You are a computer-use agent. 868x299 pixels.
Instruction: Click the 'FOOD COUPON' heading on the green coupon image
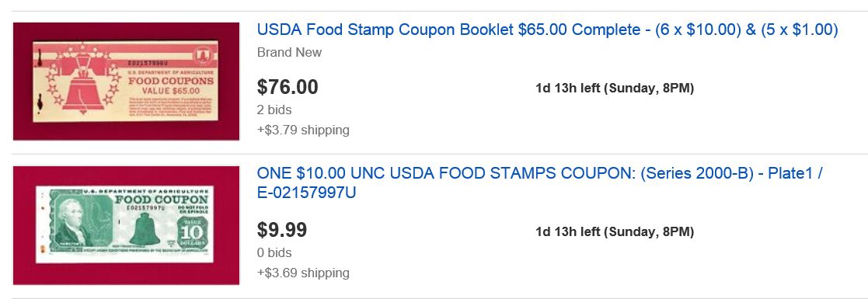(162, 200)
